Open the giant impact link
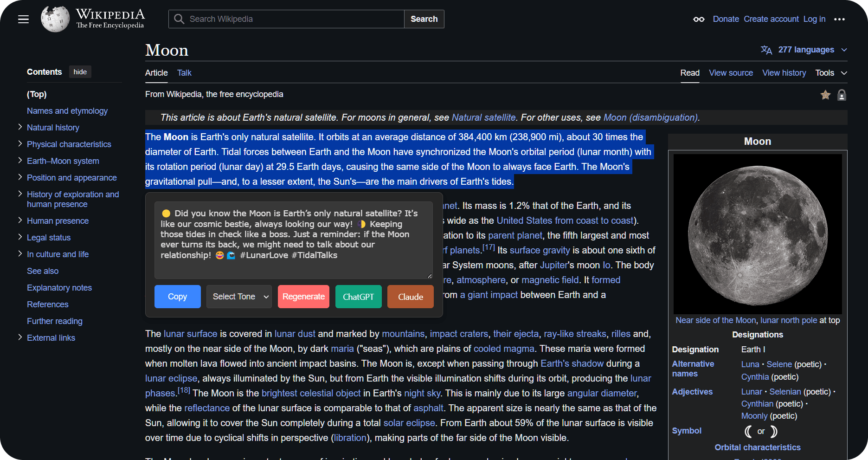Image resolution: width=868 pixels, height=460 pixels. 489,295
